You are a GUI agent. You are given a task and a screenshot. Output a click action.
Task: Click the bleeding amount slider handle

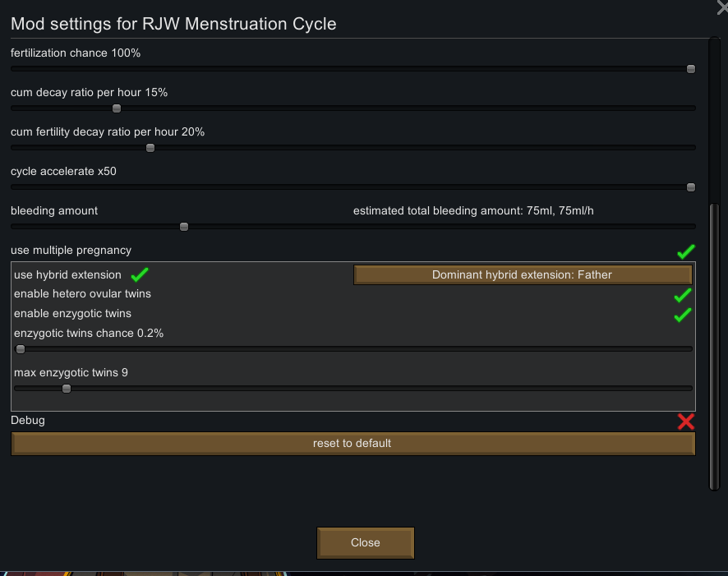coord(184,227)
